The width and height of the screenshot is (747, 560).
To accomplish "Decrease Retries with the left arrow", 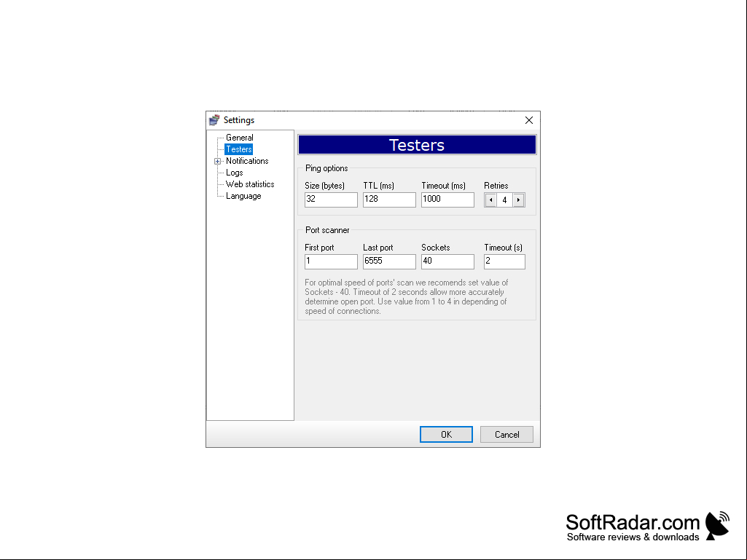I will point(490,200).
